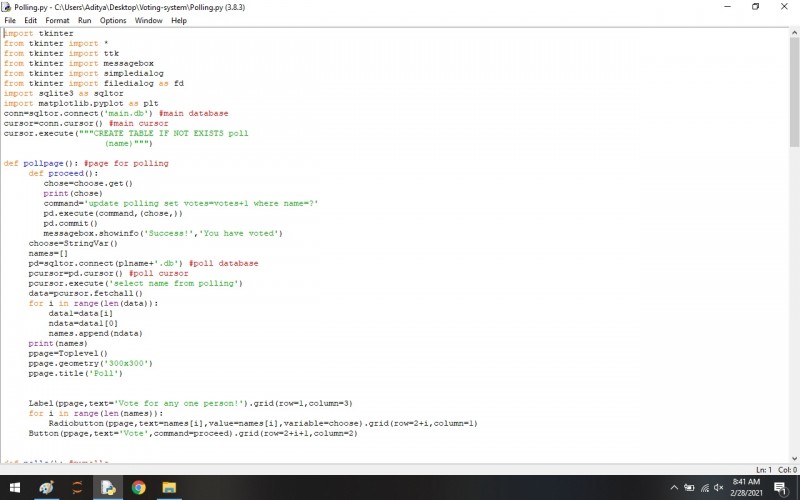800x500 pixels.
Task: Click the 'Radiobutton(ppage,...' code line
Action: click(263, 423)
